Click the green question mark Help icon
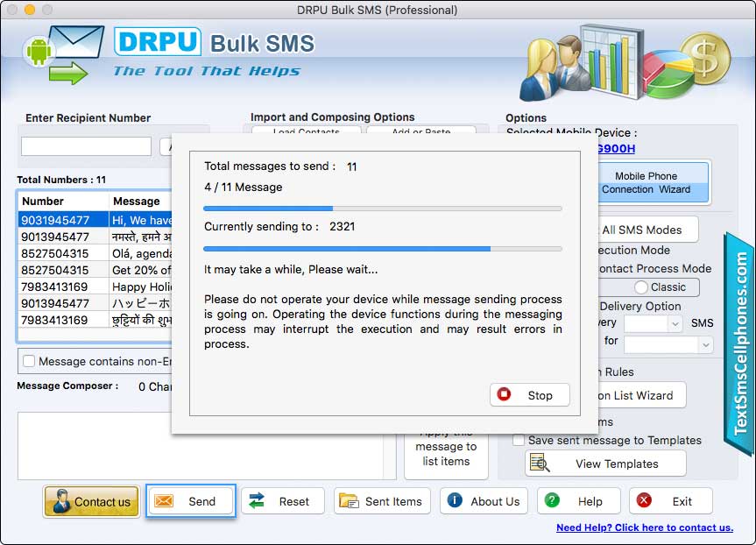 552,500
